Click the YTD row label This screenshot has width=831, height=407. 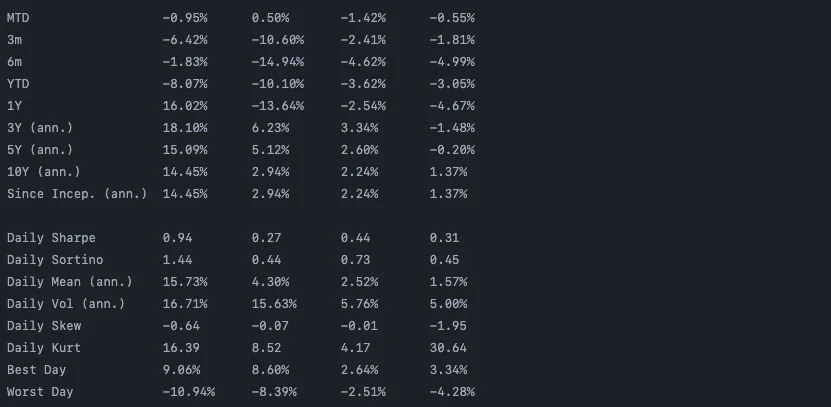coord(18,84)
